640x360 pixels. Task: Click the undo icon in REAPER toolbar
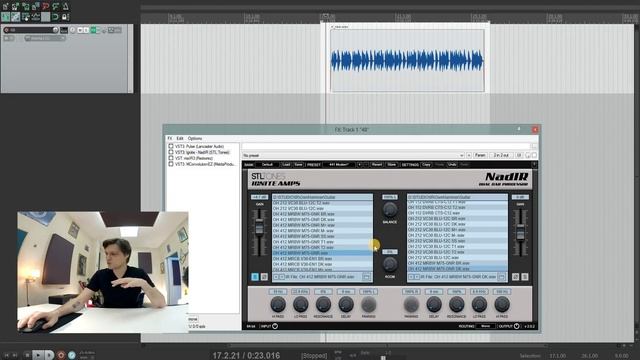coord(46,6)
